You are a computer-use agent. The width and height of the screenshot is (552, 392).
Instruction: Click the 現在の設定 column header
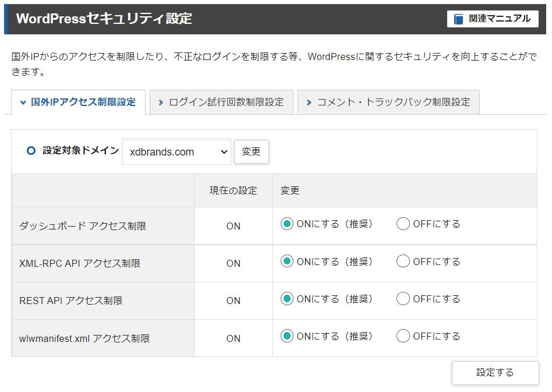(x=232, y=190)
